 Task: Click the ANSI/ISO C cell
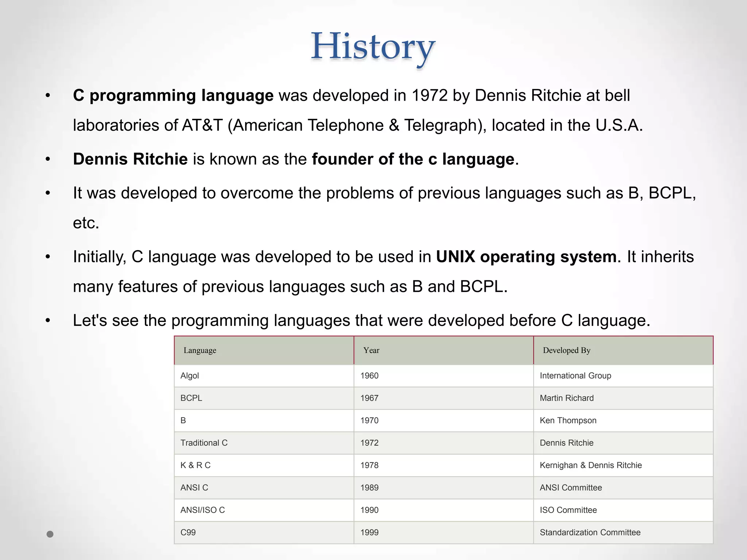(x=202, y=510)
